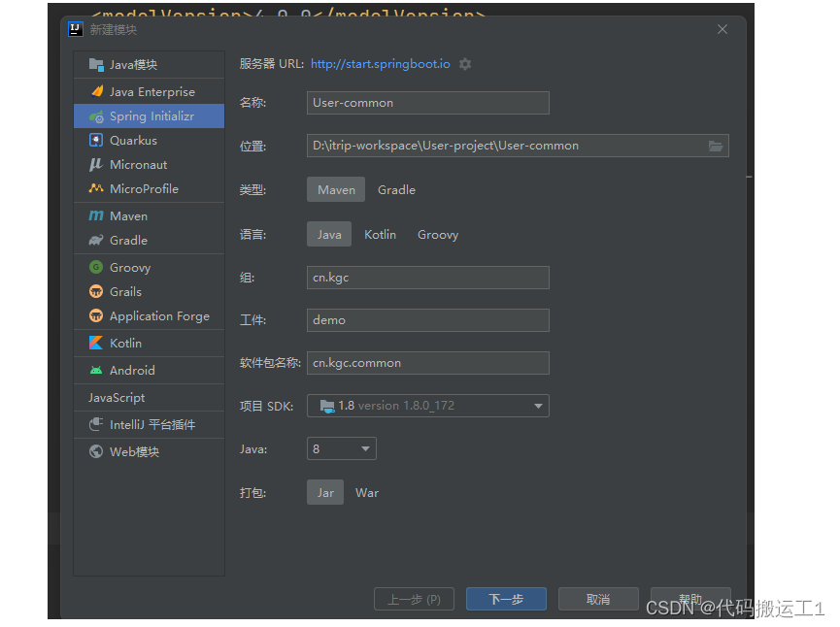Click the MicroProfile icon
The height and width of the screenshot is (627, 840).
96,188
